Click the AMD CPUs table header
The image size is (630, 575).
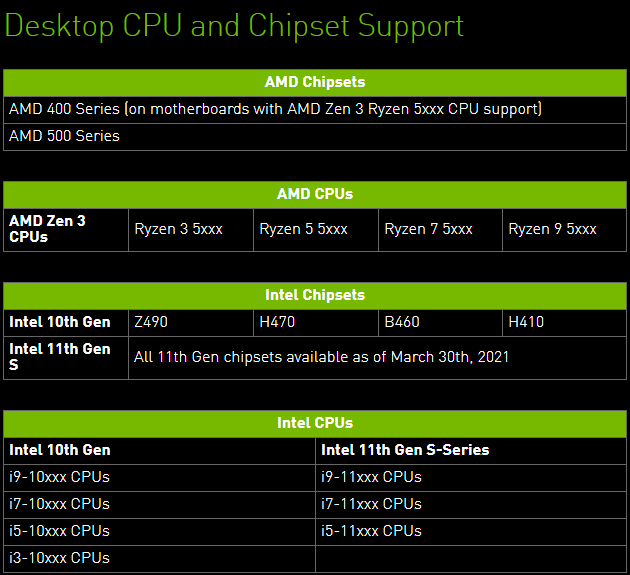click(315, 194)
